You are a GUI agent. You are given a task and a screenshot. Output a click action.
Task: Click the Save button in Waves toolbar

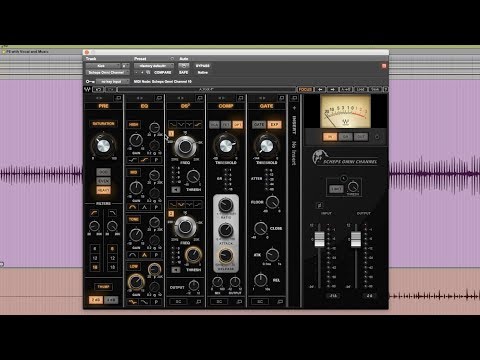pyautogui.click(x=375, y=89)
